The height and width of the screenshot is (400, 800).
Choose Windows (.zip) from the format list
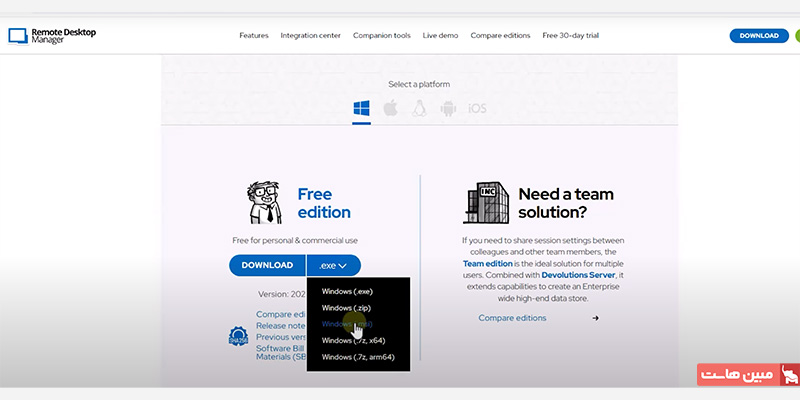(346, 308)
